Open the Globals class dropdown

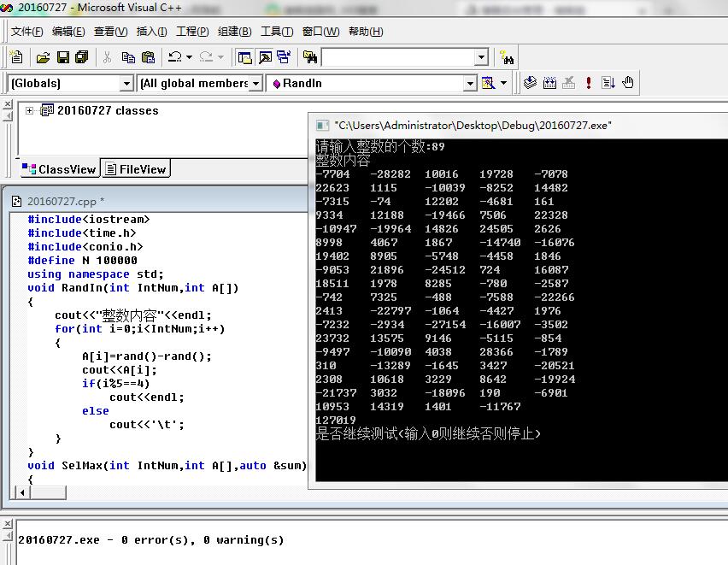126,84
